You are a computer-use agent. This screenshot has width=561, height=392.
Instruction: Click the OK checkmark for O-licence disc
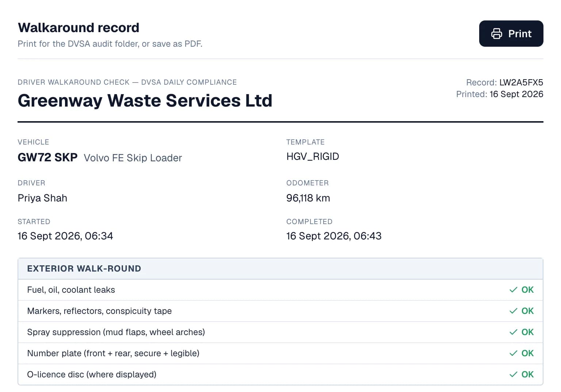tap(522, 374)
